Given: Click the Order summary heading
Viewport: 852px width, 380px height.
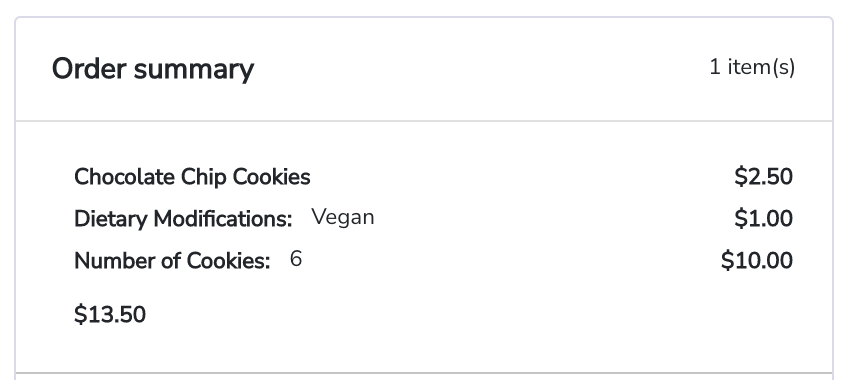Looking at the screenshot, I should (153, 70).
